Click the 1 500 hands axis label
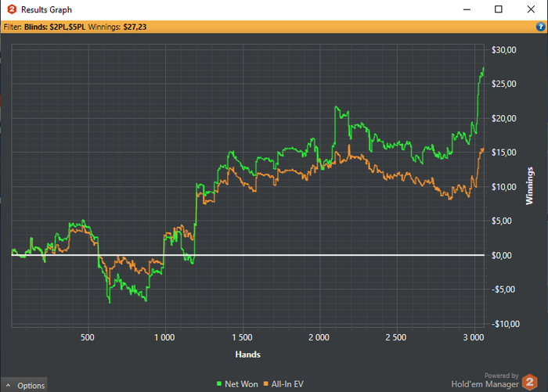Image resolution: width=548 pixels, height=392 pixels. 242,337
